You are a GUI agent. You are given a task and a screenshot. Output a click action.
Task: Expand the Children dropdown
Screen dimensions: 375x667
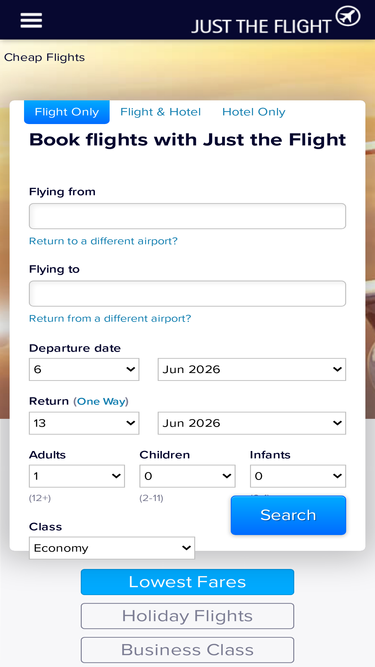pyautogui.click(x=188, y=476)
